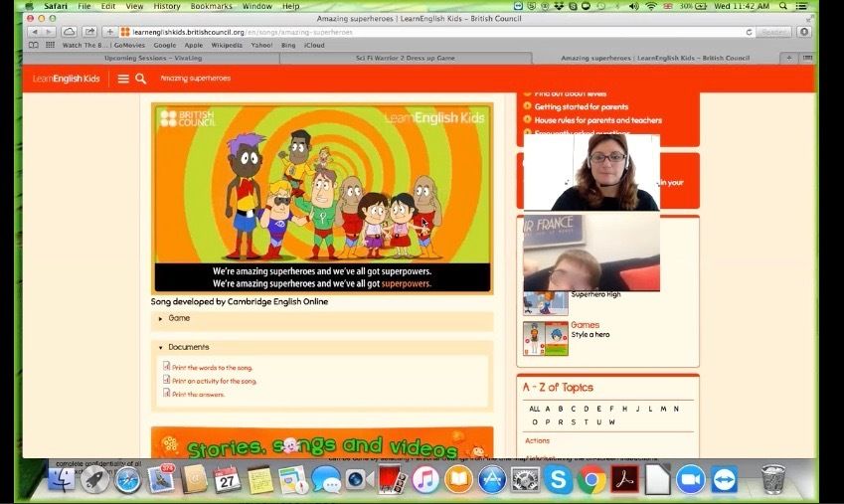Click the Style a hero game thumbnail
This screenshot has height=504, width=844.
click(545, 339)
